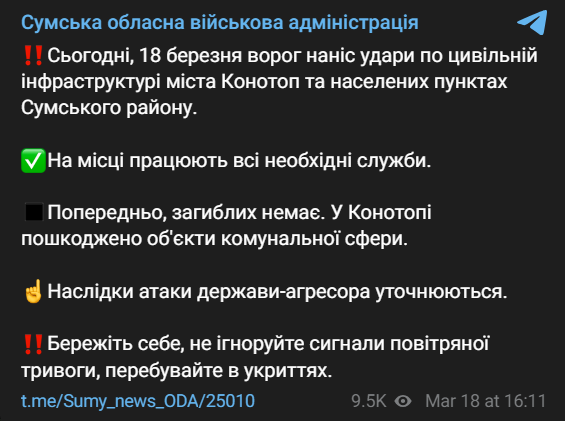Click the red double exclamation before Сьогодні
Screen dimensions: 565x421
click(x=33, y=56)
